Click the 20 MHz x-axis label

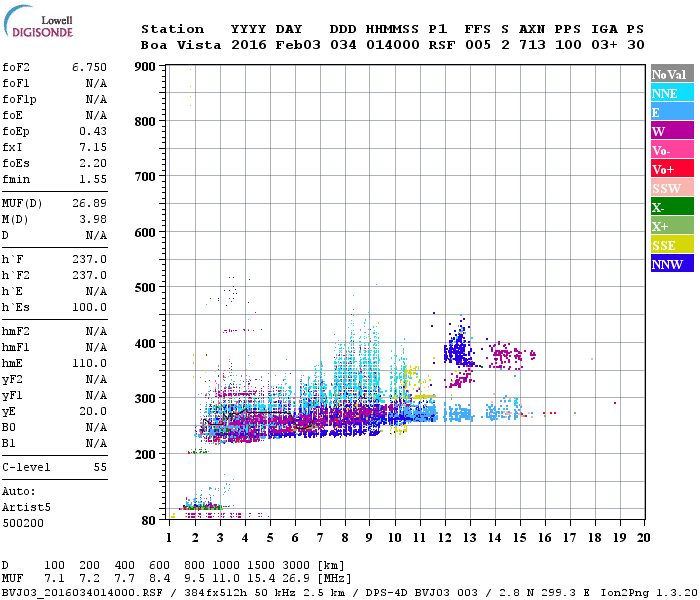(x=643, y=538)
